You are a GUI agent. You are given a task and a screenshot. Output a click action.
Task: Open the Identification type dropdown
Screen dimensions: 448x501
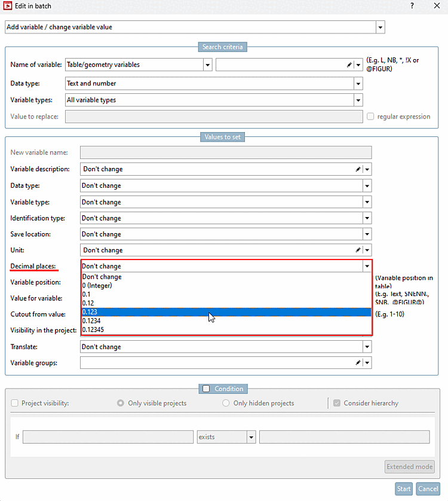pyautogui.click(x=367, y=218)
